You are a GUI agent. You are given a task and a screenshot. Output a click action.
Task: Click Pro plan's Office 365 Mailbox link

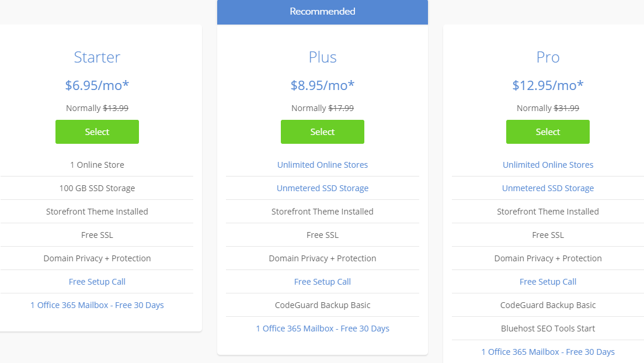click(548, 352)
